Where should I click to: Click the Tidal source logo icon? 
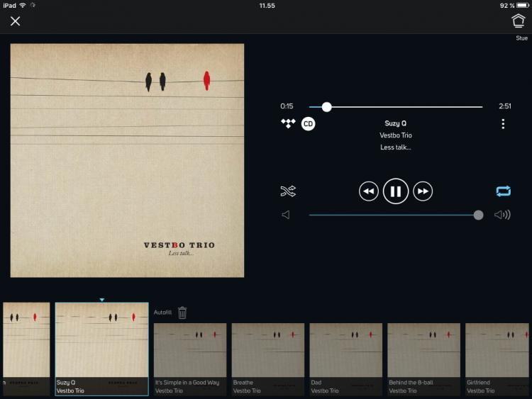[288, 123]
